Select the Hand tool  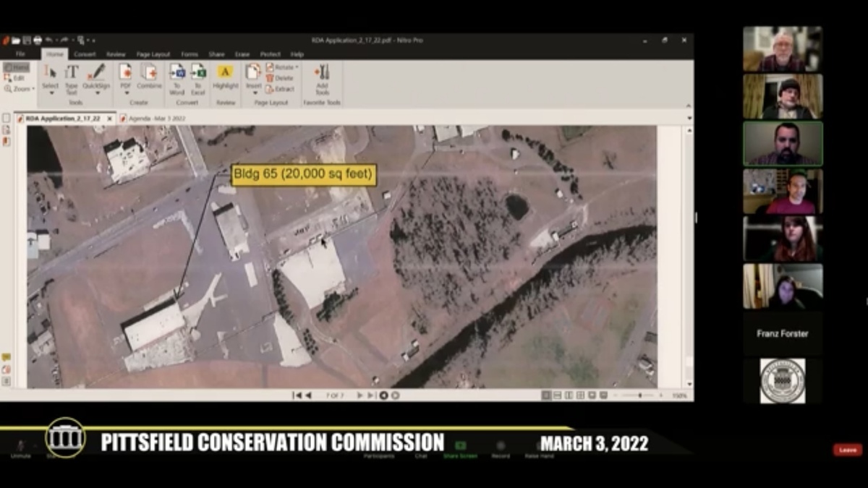coord(16,67)
